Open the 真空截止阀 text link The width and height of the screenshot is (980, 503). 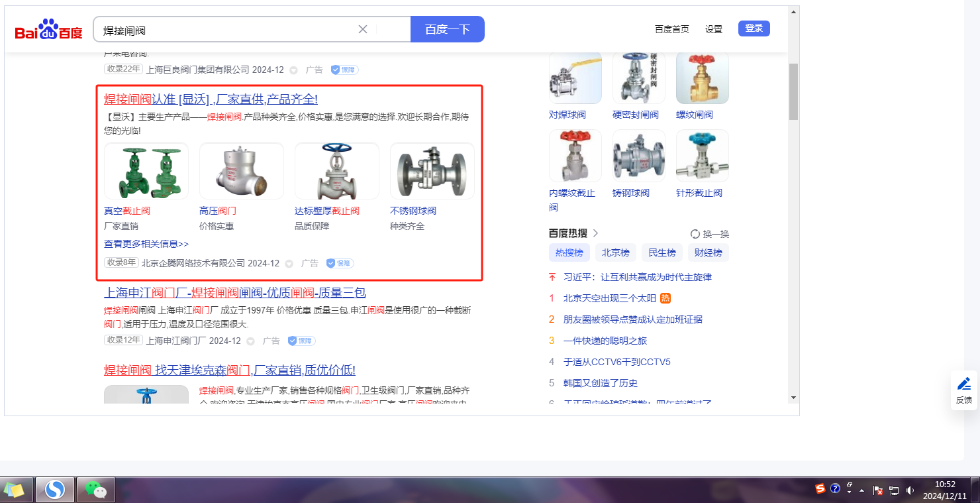127,211
